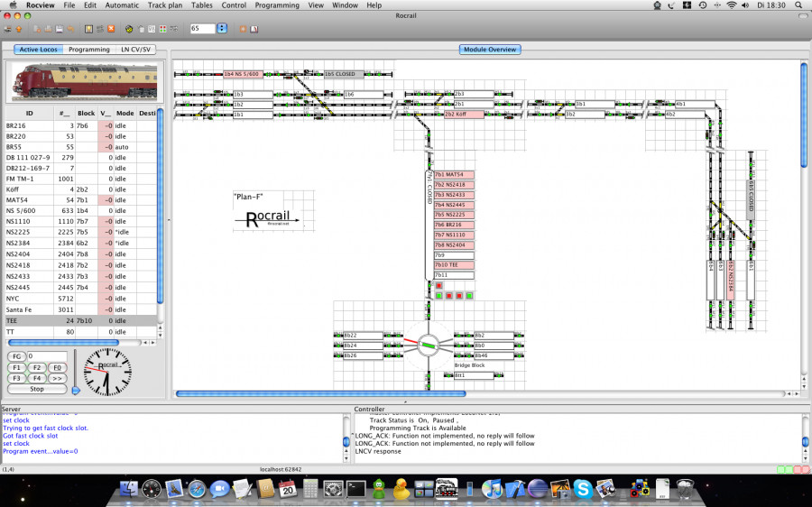Open the Automatic menu
812x507 pixels.
[x=122, y=5]
